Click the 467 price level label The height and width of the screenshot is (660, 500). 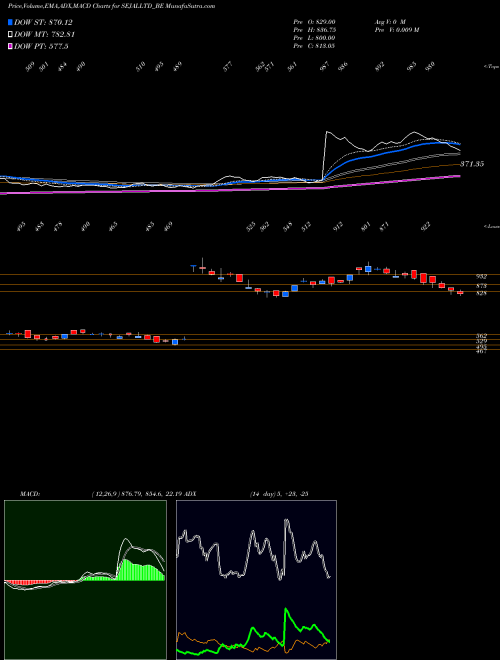[481, 351]
